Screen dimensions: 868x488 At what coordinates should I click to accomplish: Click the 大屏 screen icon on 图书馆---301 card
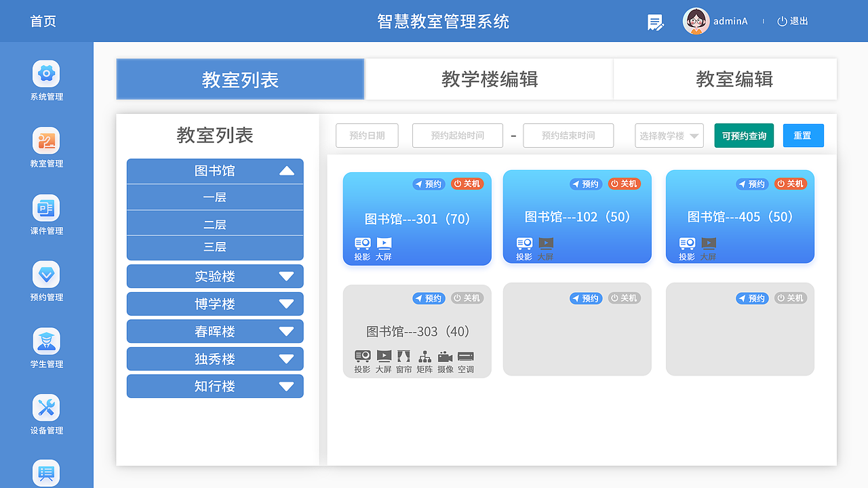[x=383, y=243]
